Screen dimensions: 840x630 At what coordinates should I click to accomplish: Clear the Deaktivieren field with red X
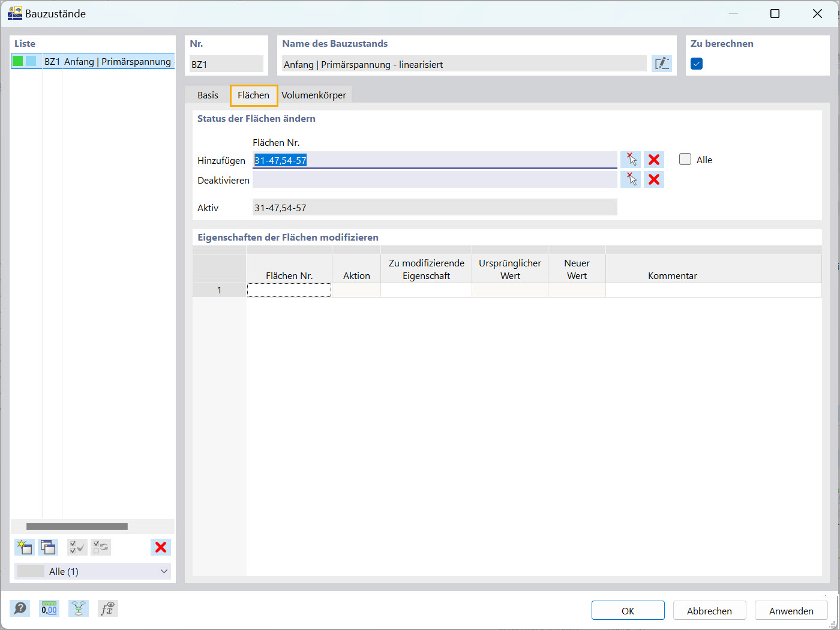tap(653, 179)
